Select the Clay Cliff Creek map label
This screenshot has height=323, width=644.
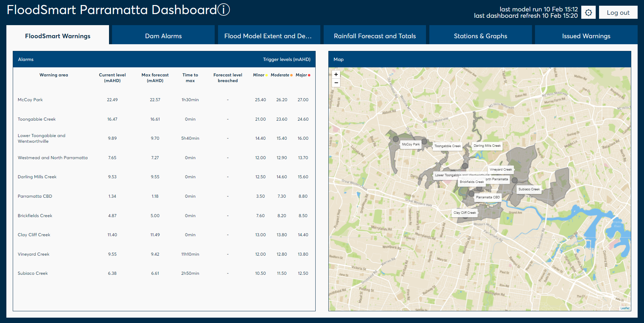465,213
